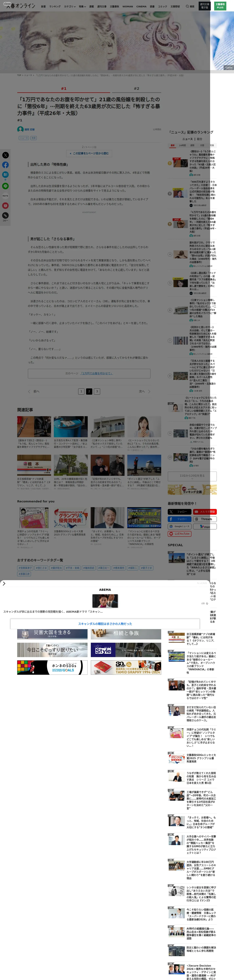Open the グランプリ&優秀賞発表 recommended thumbnail

click(71, 518)
